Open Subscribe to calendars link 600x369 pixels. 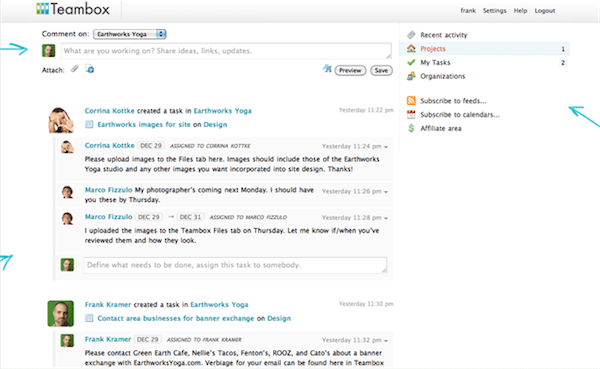coord(460,114)
